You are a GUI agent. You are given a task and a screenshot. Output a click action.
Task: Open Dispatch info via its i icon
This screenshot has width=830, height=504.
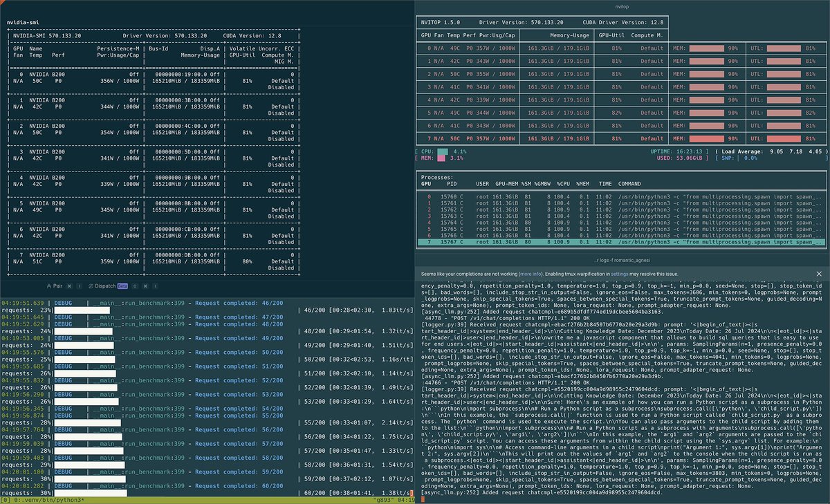[155, 286]
